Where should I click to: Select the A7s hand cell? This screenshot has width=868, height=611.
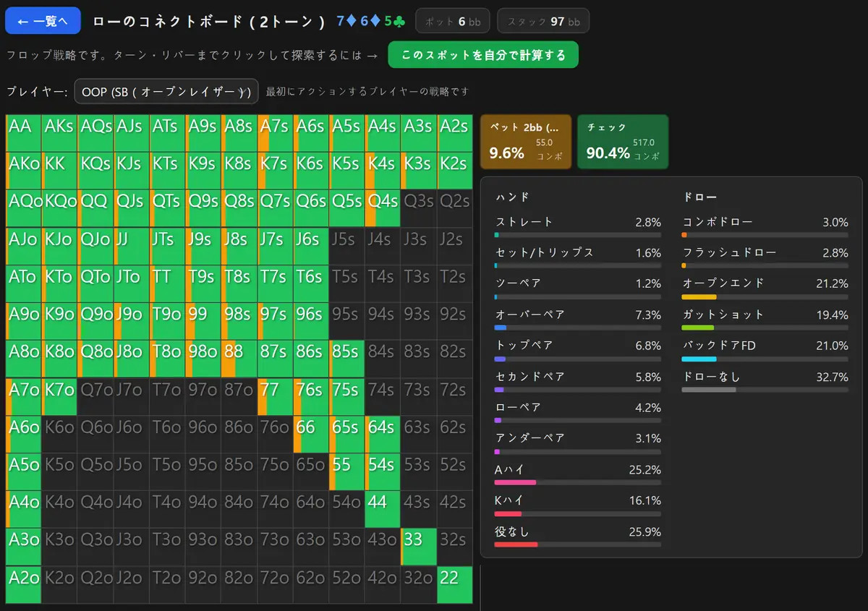276,134
